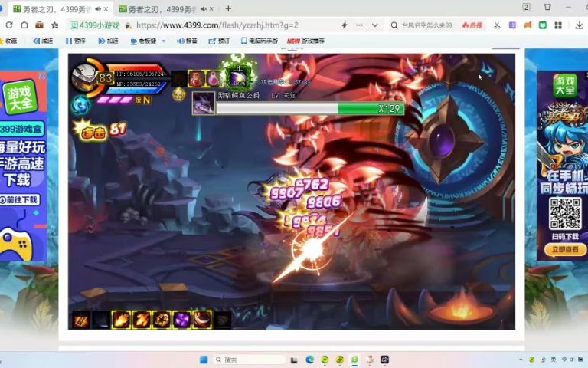This screenshot has width=588, height=368.
Task: Click the red HP potion item slot
Action: pyautogui.click(x=196, y=78)
